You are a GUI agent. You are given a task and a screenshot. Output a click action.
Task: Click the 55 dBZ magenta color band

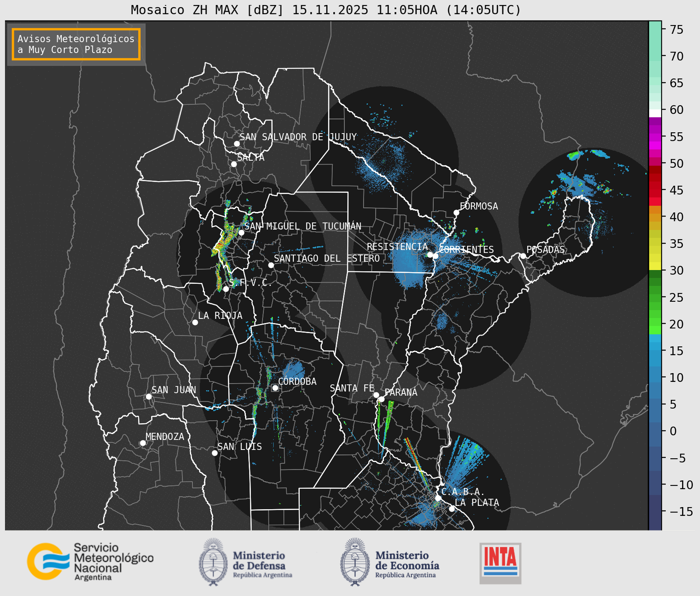click(x=655, y=136)
